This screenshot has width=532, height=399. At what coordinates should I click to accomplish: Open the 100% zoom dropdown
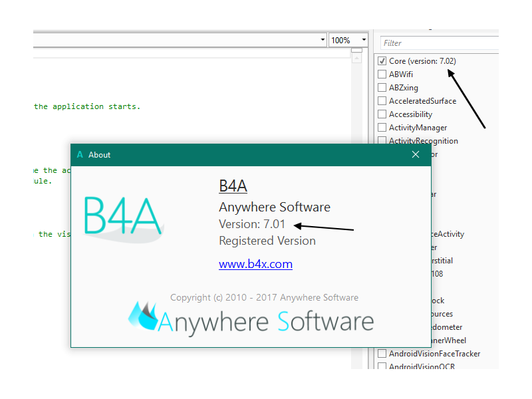pos(364,40)
